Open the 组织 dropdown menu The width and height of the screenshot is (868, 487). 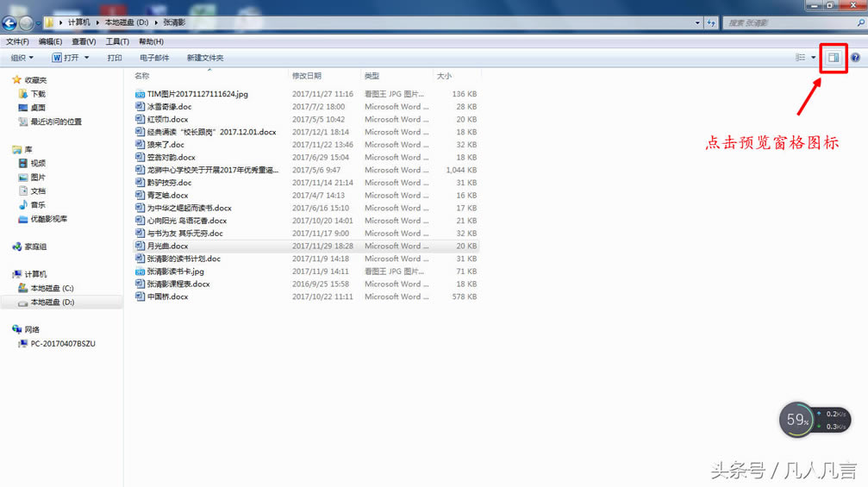[22, 58]
